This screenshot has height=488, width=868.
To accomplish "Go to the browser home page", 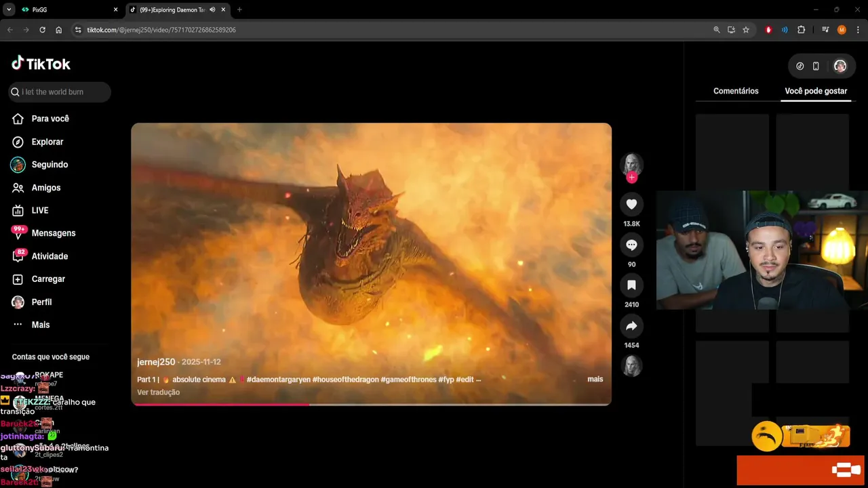I will [x=59, y=30].
